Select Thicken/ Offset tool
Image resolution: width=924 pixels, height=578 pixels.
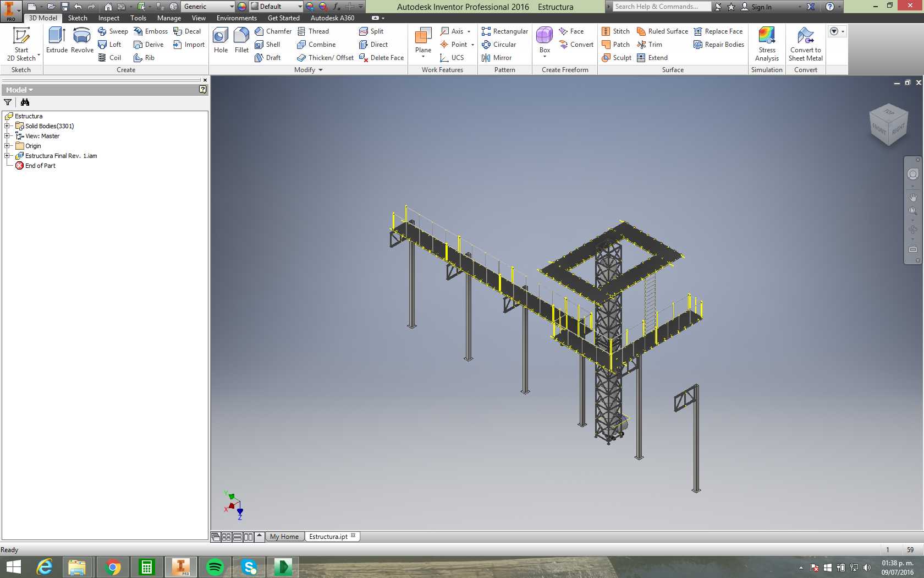tap(325, 58)
